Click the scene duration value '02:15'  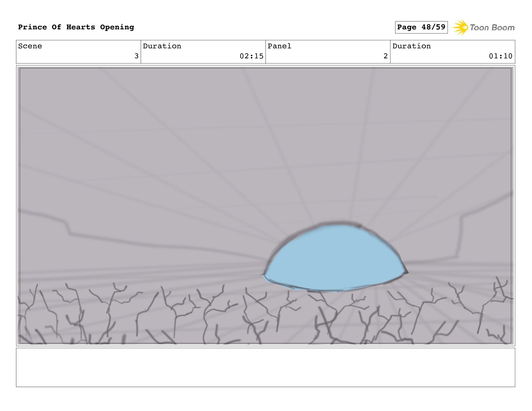(251, 56)
